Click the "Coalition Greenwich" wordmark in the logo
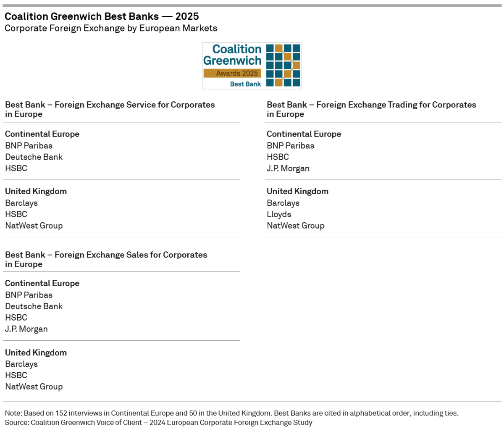504x437 pixels. tap(232, 55)
